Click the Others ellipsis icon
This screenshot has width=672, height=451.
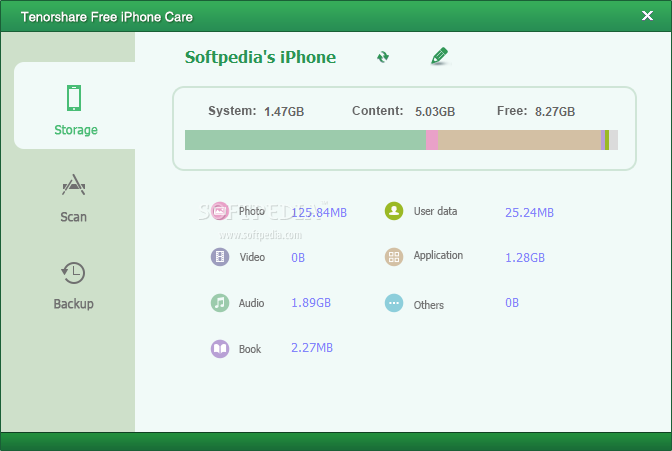(x=394, y=303)
